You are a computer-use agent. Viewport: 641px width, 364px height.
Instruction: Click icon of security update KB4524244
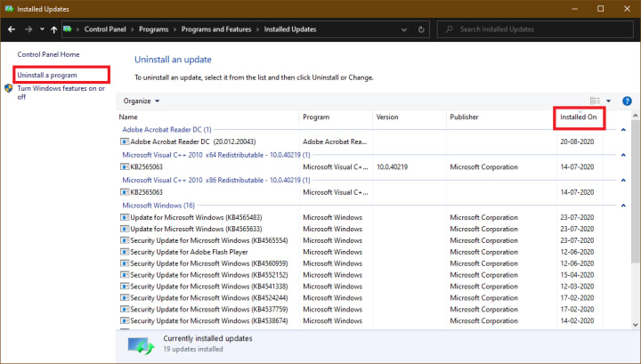(125, 297)
